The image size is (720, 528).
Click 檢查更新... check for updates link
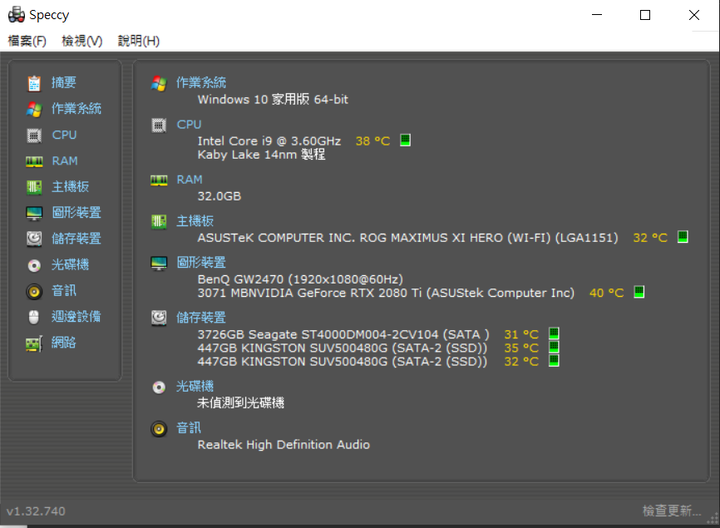[x=671, y=511]
